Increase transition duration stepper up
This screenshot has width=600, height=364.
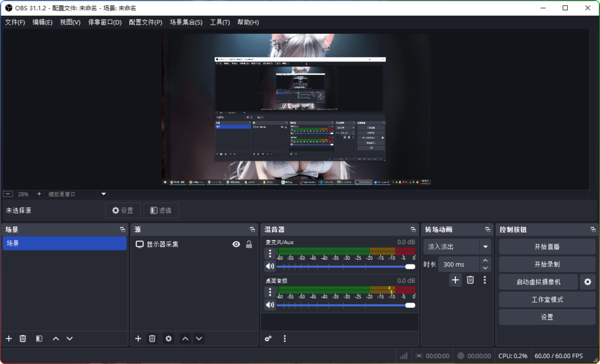click(x=485, y=260)
